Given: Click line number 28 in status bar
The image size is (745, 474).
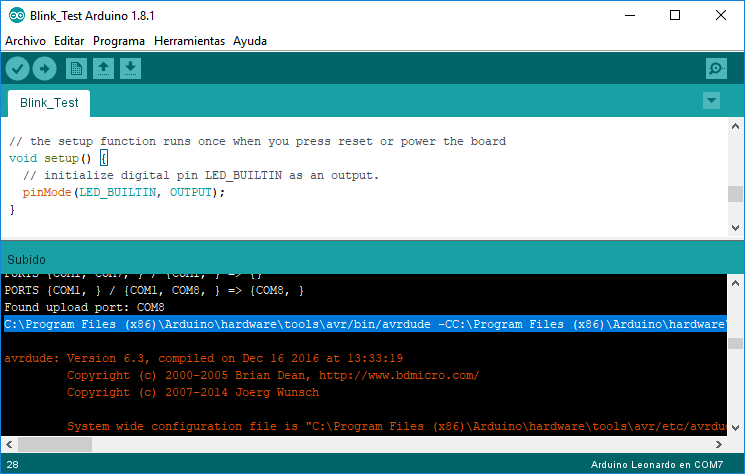Looking at the screenshot, I should (x=12, y=465).
